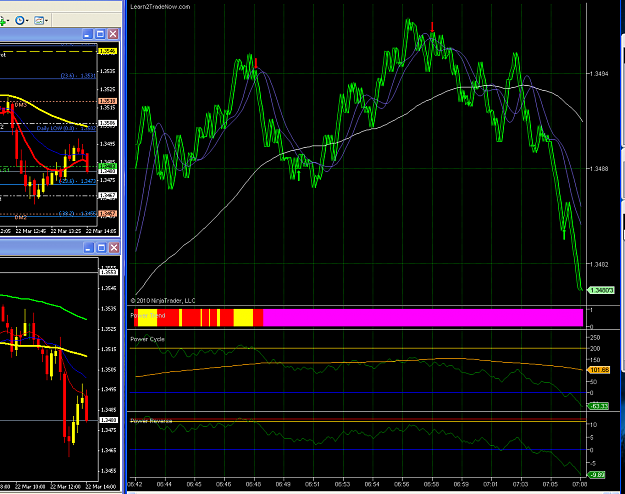This screenshot has height=494, width=625.
Task: Minimize the lower-left chart window
Action: click(88, 248)
